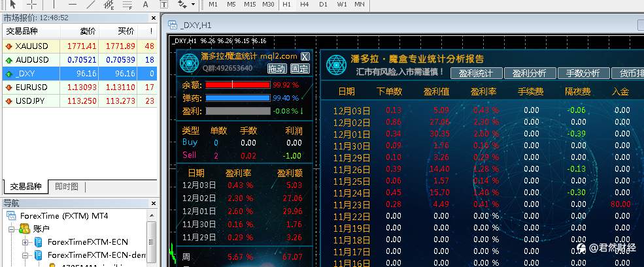The height and width of the screenshot is (267, 644).
Task: Open the 盈利统计 tab
Action: (477, 73)
